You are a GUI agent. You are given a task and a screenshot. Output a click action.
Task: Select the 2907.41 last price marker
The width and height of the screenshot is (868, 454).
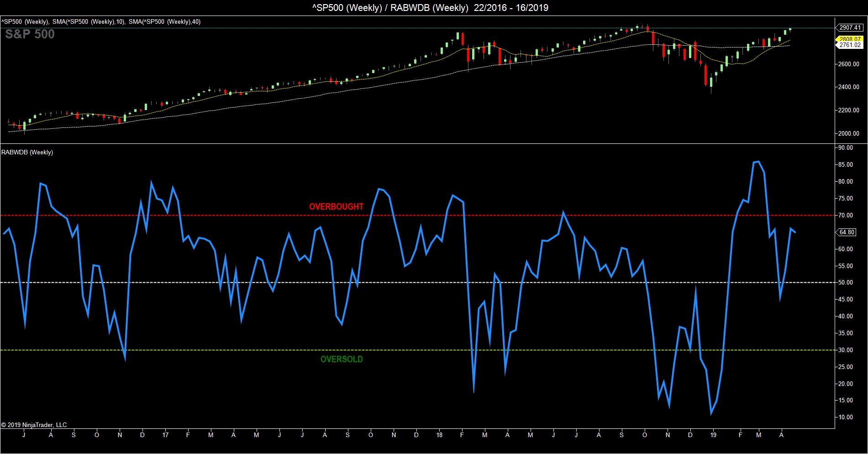pos(850,28)
